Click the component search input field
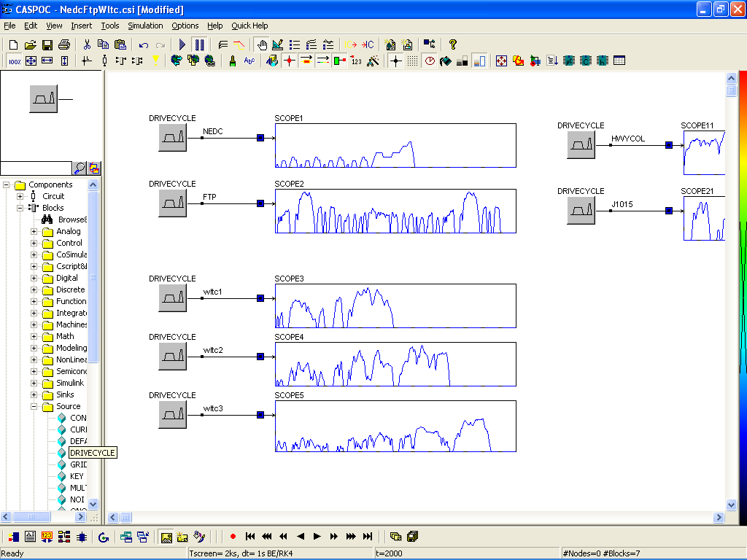Image resolution: width=747 pixels, height=560 pixels. tap(36, 168)
